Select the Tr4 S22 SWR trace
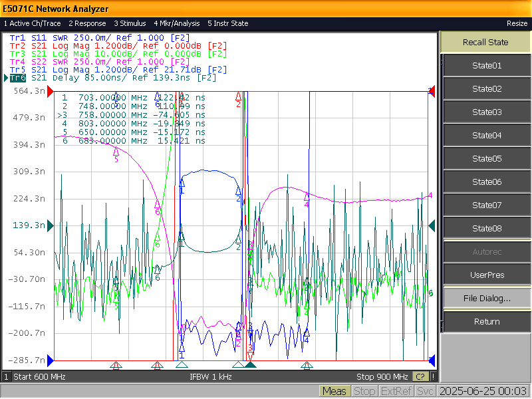The width and height of the screenshot is (532, 399). [x=100, y=62]
